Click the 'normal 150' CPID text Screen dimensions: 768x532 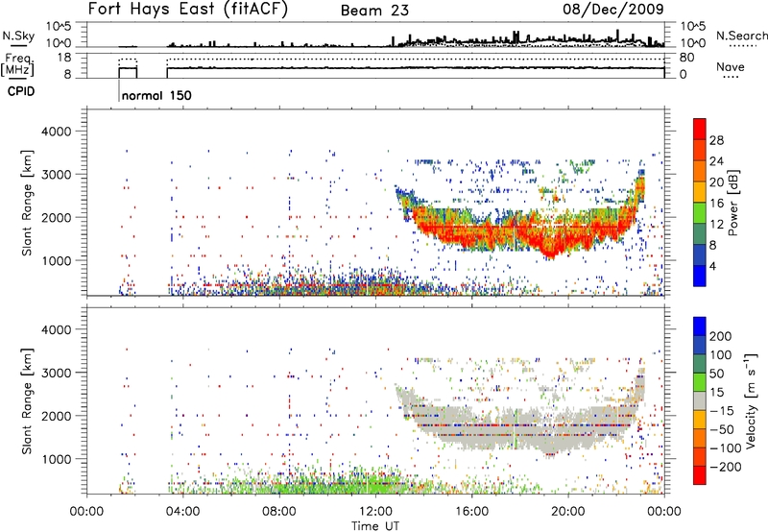point(156,95)
